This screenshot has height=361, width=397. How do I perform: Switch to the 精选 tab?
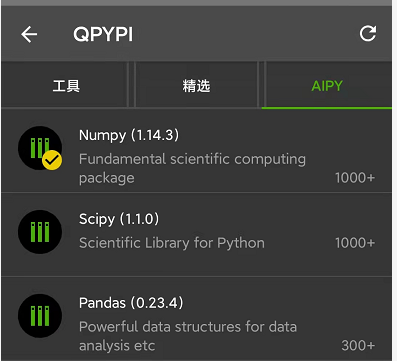tap(196, 86)
